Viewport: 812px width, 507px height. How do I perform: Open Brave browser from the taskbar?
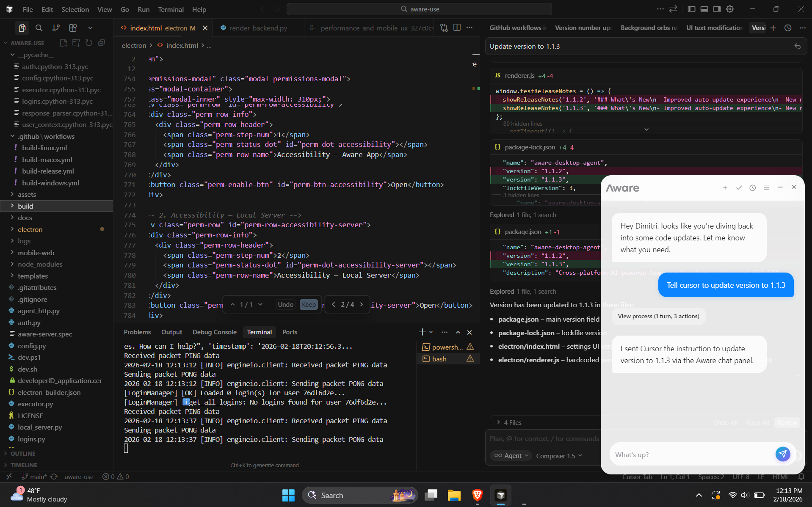pos(477,495)
